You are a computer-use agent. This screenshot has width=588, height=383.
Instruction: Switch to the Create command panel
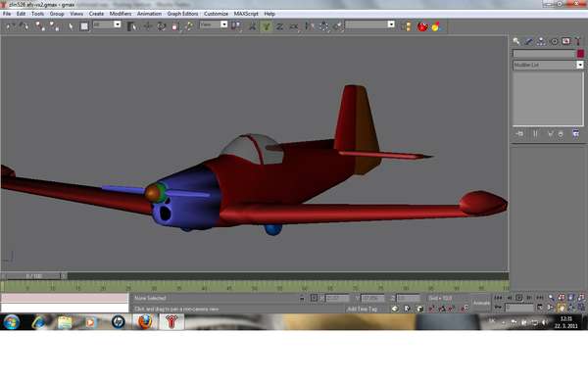point(516,41)
